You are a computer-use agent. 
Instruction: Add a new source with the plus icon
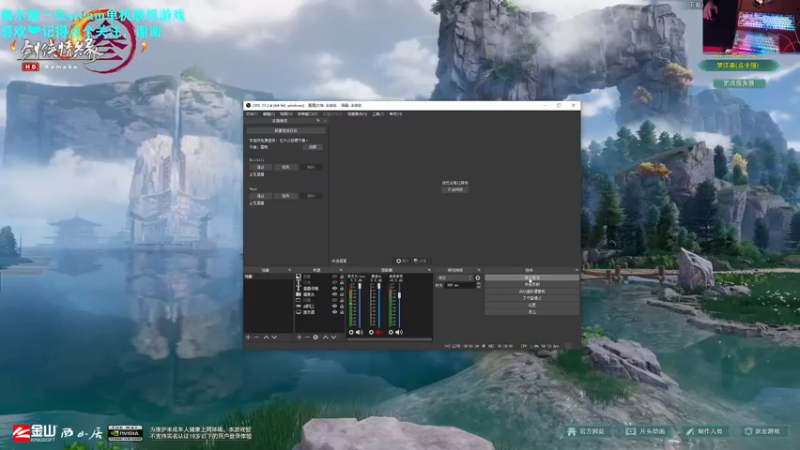pyautogui.click(x=299, y=337)
